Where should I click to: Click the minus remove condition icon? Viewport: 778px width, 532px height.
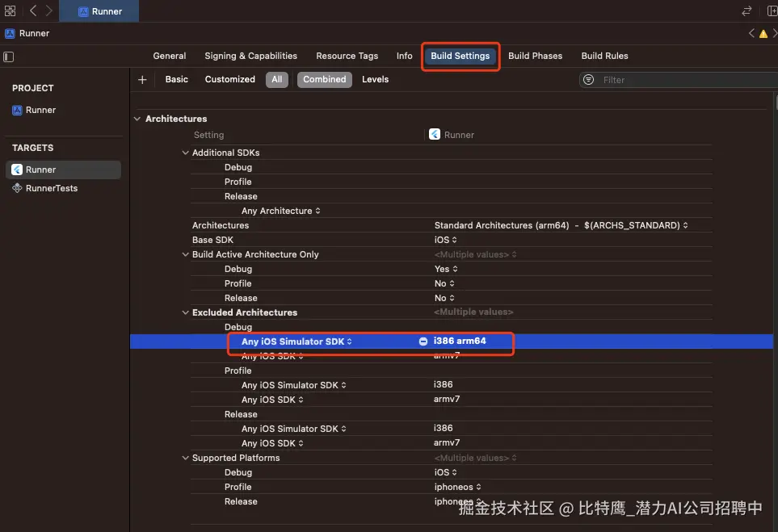point(423,341)
